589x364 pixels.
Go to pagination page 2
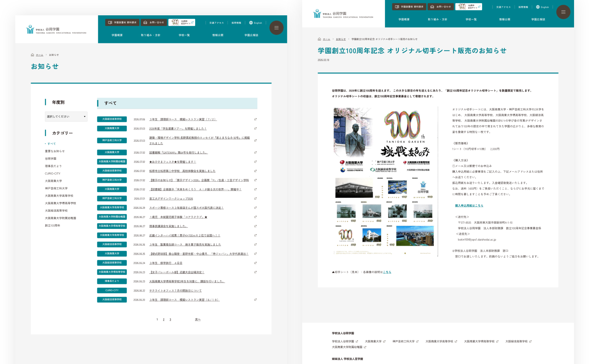coord(163,320)
